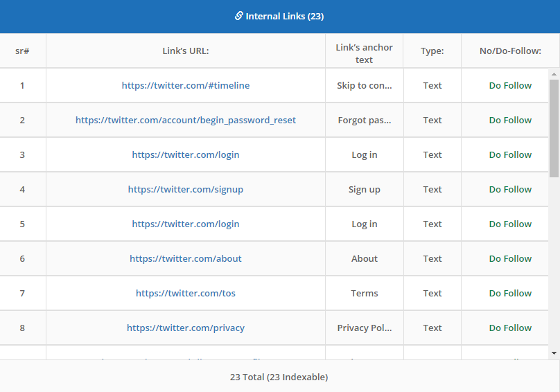Select the 'Forgot pas...' anchor text cell

pos(365,120)
